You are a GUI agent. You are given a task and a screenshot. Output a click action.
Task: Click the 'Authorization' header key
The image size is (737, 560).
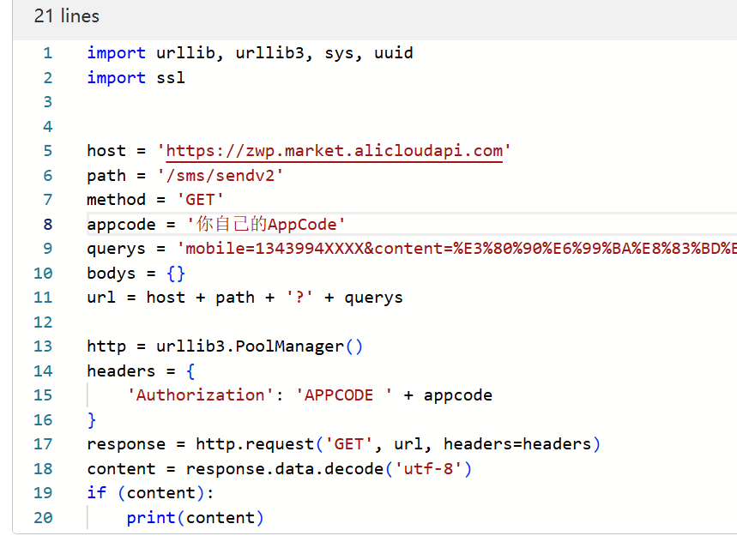(199, 394)
